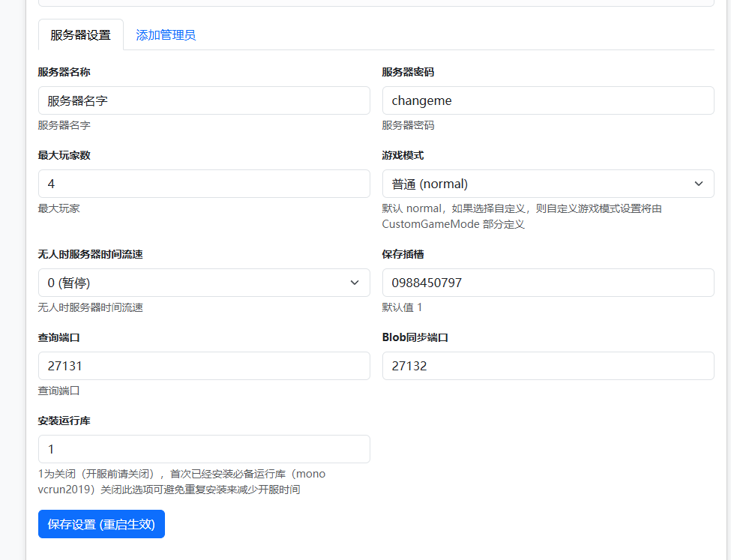The image size is (731, 560).
Task: Click the chevron arrow on 0 (暂停) selector
Action: click(355, 283)
